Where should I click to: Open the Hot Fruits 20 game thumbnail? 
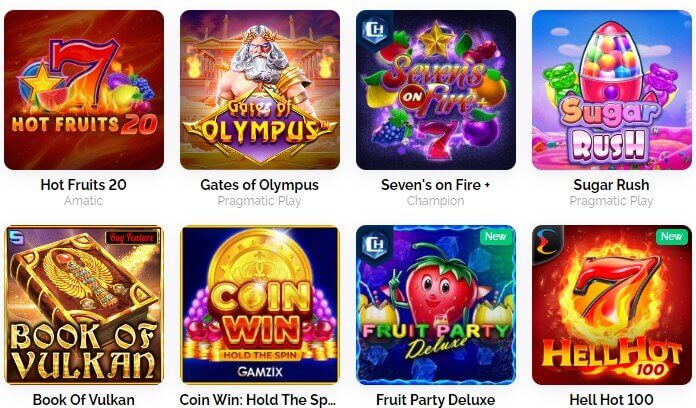point(84,90)
